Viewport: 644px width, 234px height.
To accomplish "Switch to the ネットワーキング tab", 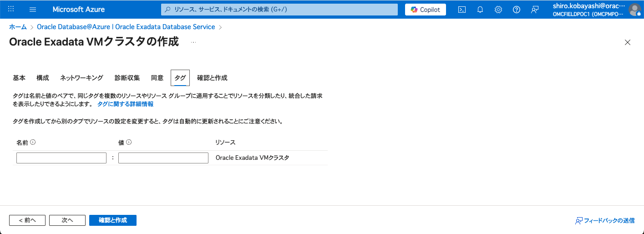I will click(x=82, y=78).
